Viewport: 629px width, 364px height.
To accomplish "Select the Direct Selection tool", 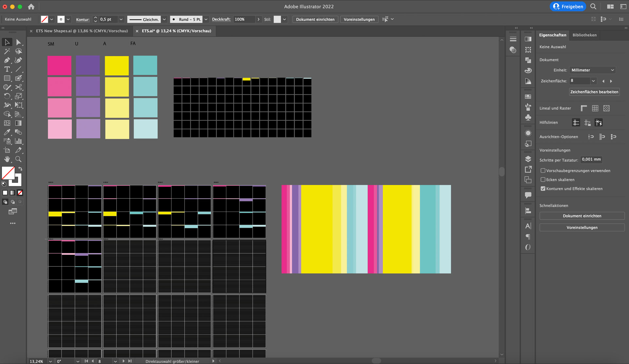I will click(x=18, y=42).
